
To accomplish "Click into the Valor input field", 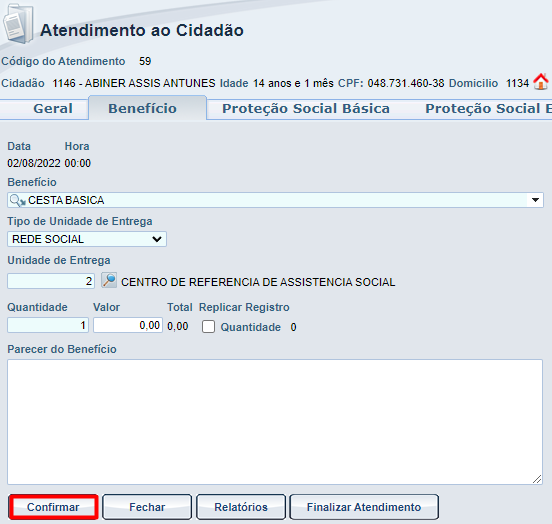I will click(128, 325).
